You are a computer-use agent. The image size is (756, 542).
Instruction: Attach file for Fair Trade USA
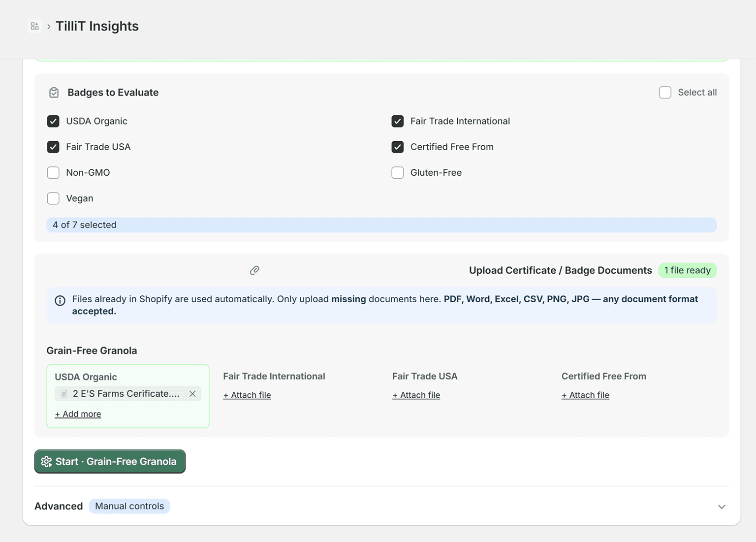coord(416,395)
